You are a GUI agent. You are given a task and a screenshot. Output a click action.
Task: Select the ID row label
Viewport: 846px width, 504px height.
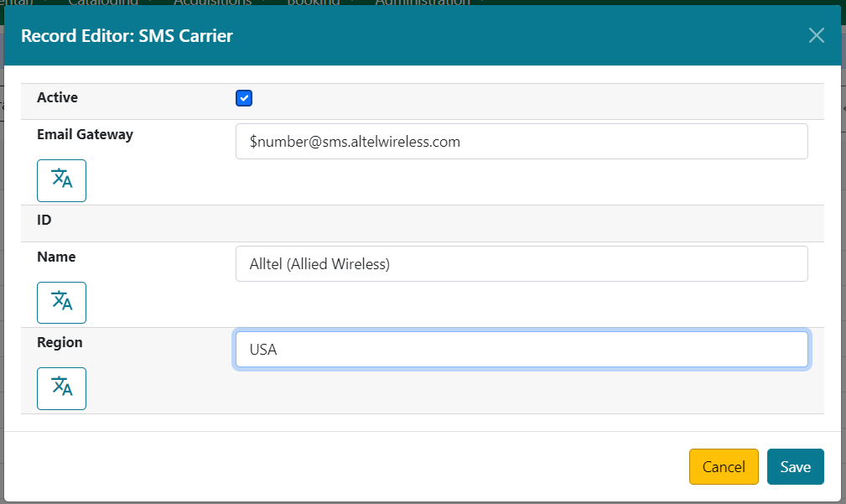pyautogui.click(x=44, y=221)
